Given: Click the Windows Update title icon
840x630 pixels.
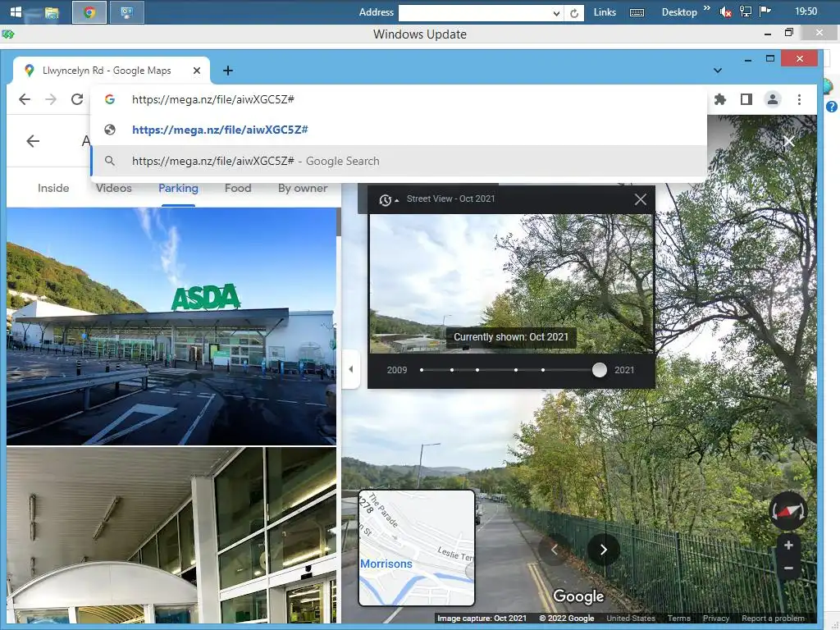Looking at the screenshot, I should point(8,34).
